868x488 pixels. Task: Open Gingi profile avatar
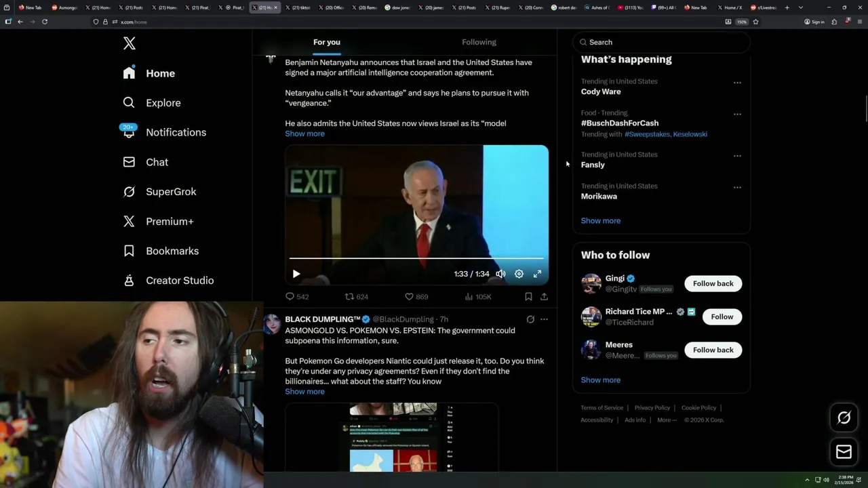(591, 283)
